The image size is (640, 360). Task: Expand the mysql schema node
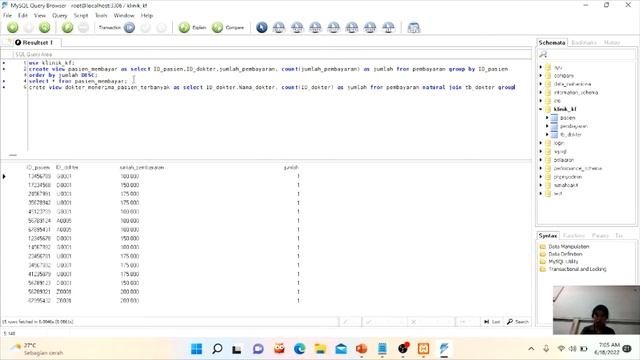click(x=541, y=151)
